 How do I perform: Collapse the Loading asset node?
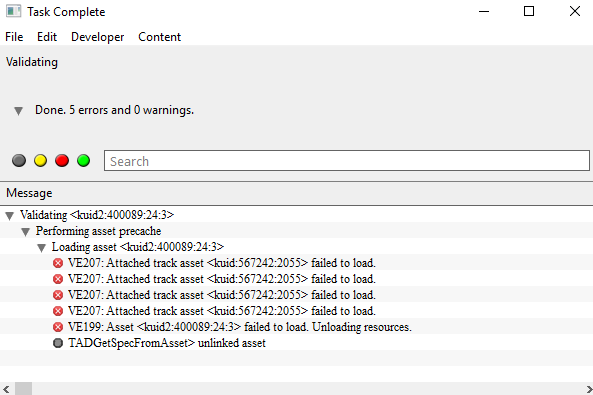42,248
